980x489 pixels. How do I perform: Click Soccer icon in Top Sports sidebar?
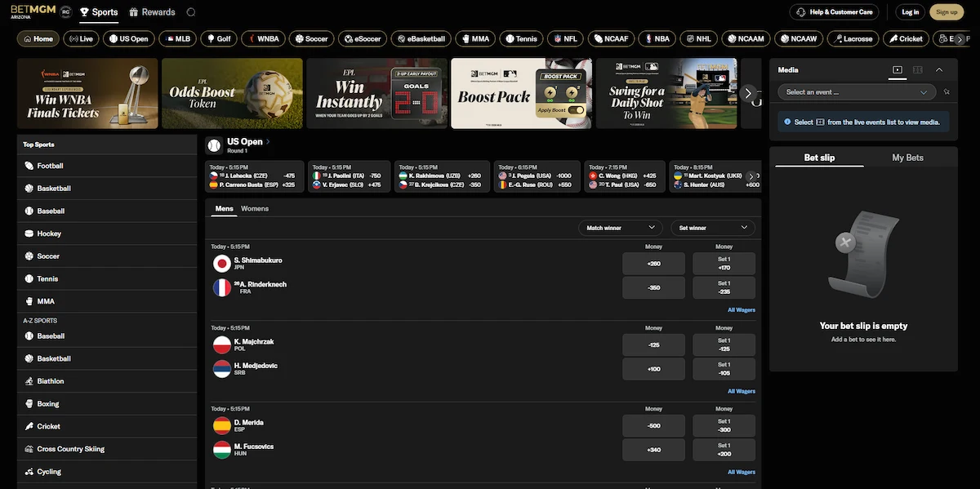pos(29,256)
